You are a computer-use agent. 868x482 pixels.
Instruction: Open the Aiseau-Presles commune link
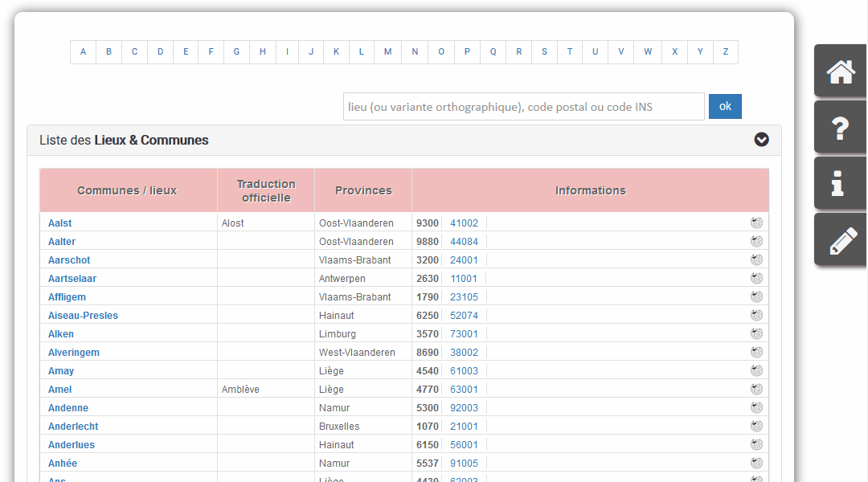[83, 316]
